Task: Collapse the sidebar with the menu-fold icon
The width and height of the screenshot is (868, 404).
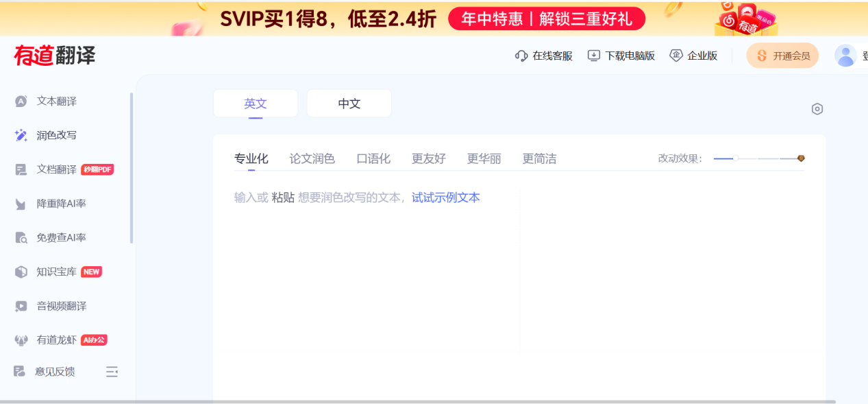Action: 112,372
